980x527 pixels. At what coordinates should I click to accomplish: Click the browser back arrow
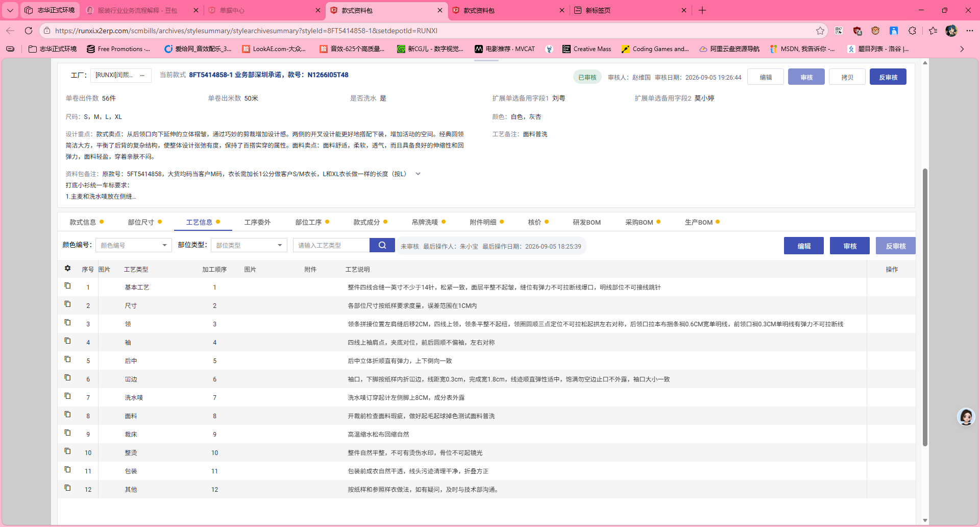pyautogui.click(x=10, y=31)
